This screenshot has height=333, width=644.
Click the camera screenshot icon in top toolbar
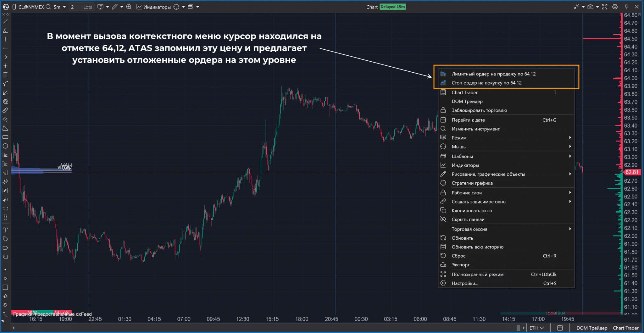coord(590,7)
